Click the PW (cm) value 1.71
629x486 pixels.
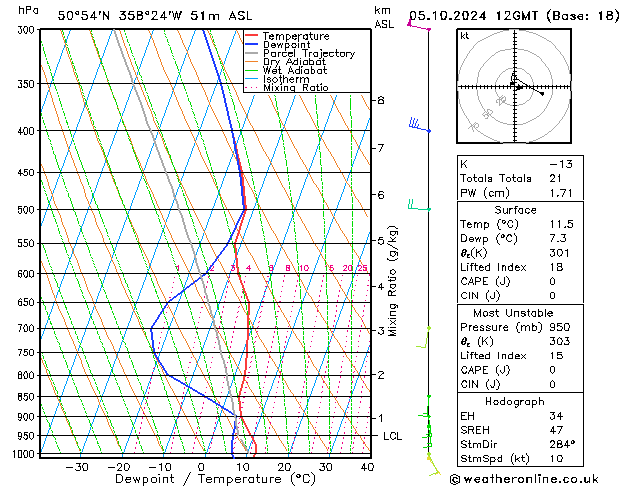[561, 193]
